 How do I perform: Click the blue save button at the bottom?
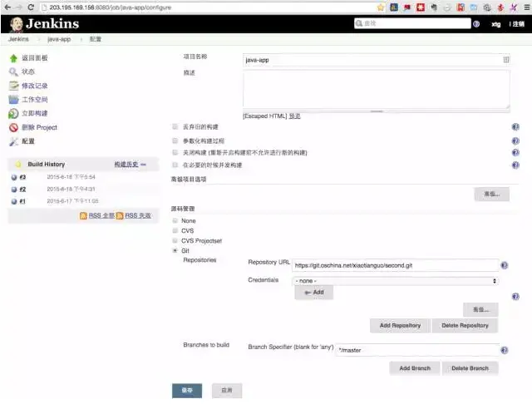[x=187, y=391]
